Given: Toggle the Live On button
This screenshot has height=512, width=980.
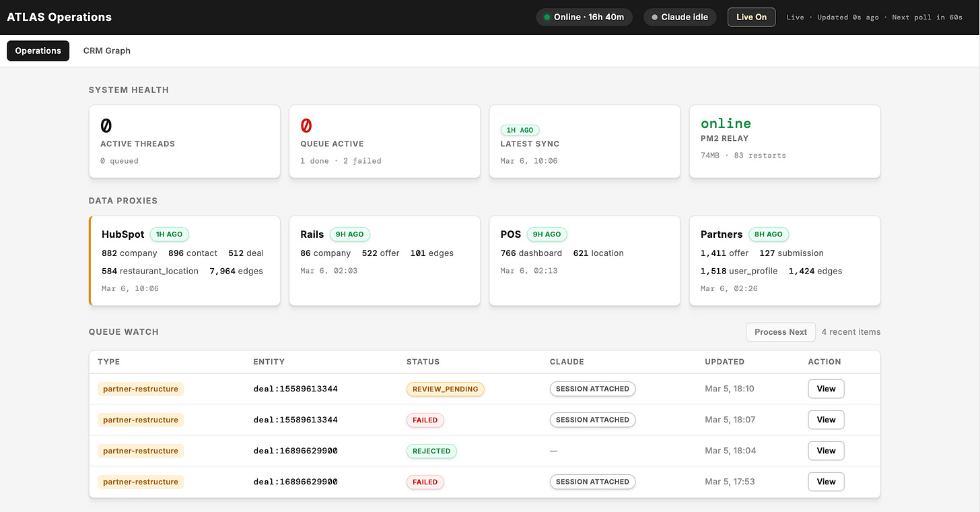Looking at the screenshot, I should (751, 17).
